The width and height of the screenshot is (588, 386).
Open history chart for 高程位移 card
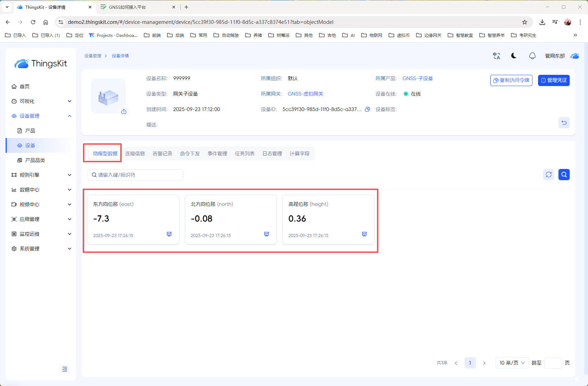[x=364, y=234]
